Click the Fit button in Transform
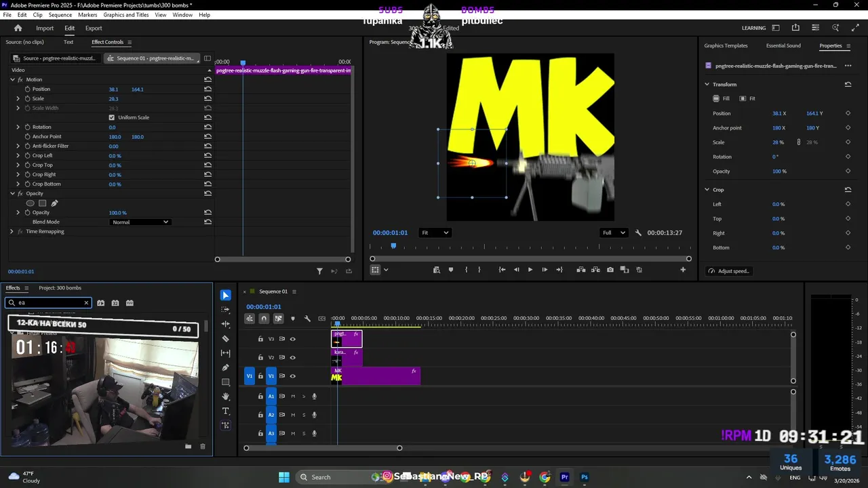 pos(747,98)
